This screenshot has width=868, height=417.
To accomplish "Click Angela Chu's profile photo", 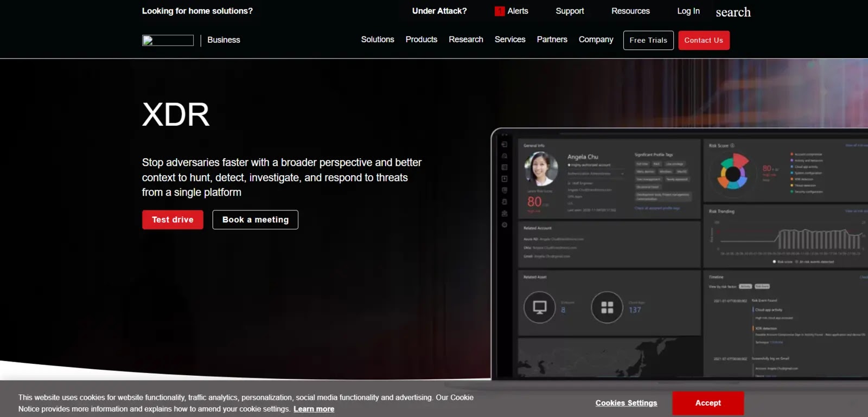I will tap(541, 169).
